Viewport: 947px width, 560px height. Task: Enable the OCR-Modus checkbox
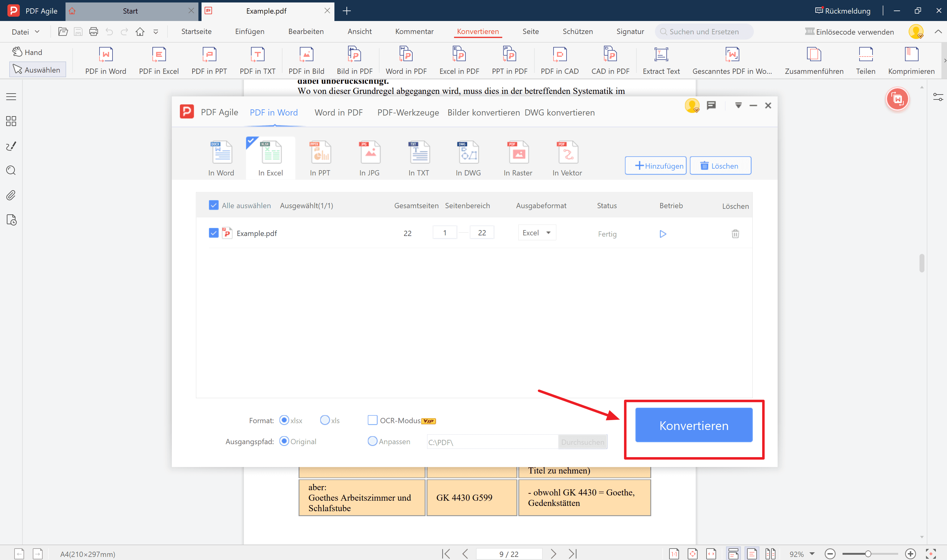372,420
